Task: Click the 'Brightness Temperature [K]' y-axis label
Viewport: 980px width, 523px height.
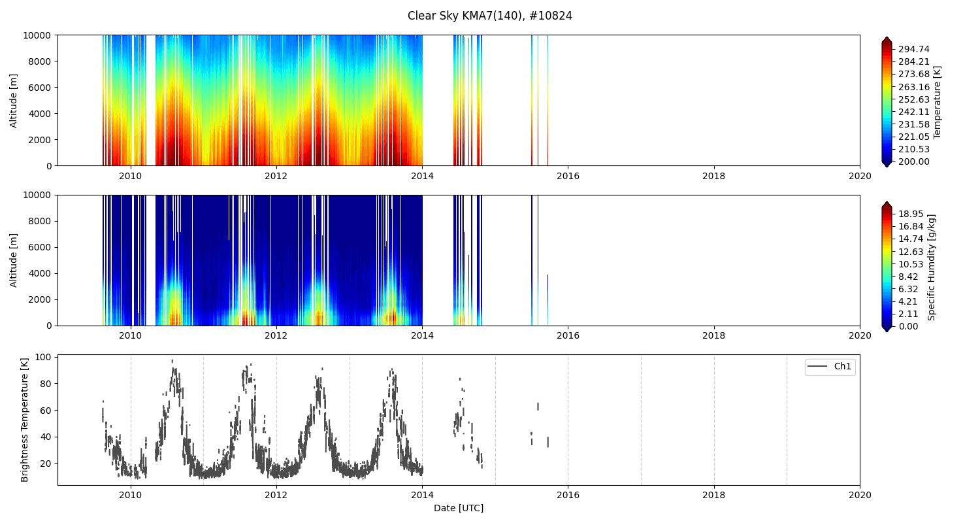Action: pos(25,420)
